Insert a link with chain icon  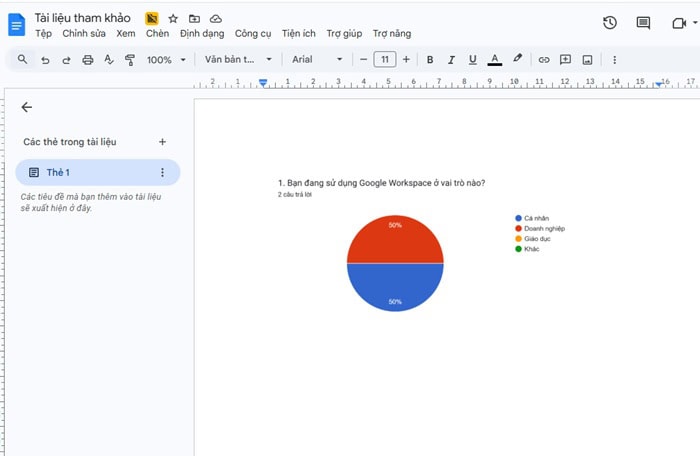pos(544,60)
